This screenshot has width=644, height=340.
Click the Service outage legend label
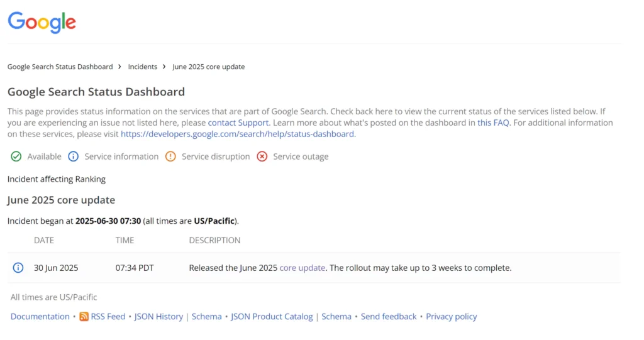tap(301, 156)
